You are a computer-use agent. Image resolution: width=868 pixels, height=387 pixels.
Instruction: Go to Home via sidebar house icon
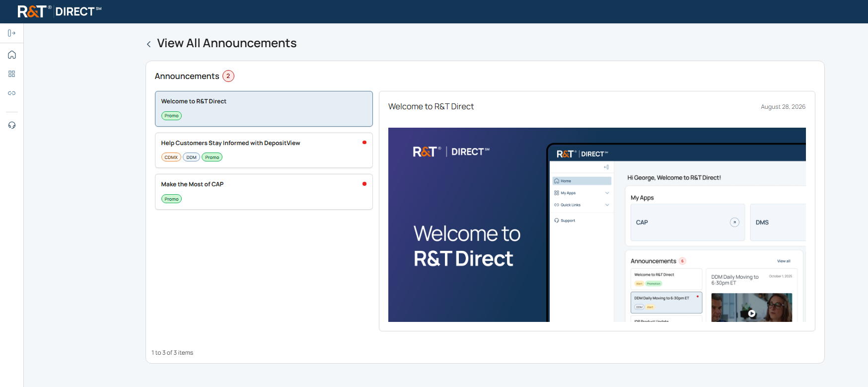tap(12, 55)
